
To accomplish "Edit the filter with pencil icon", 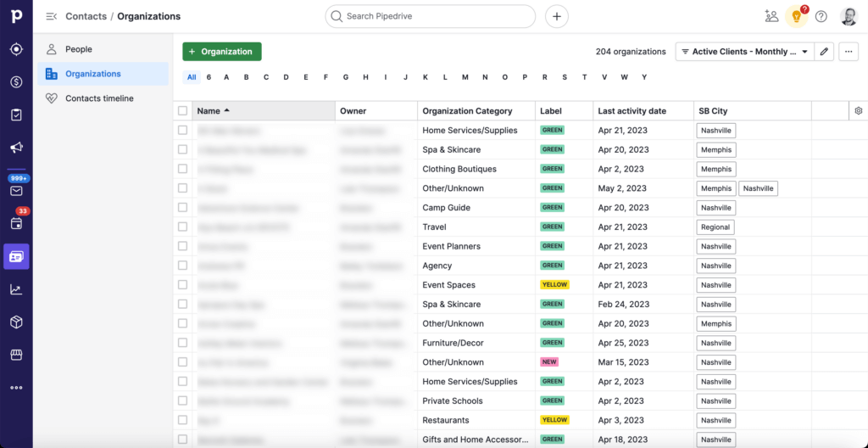I will (x=824, y=52).
